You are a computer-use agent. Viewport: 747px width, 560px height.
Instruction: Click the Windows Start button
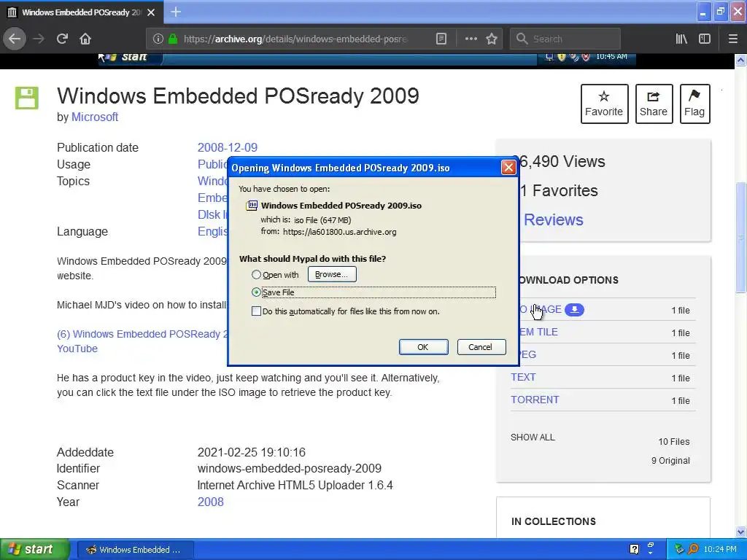[x=35, y=549]
